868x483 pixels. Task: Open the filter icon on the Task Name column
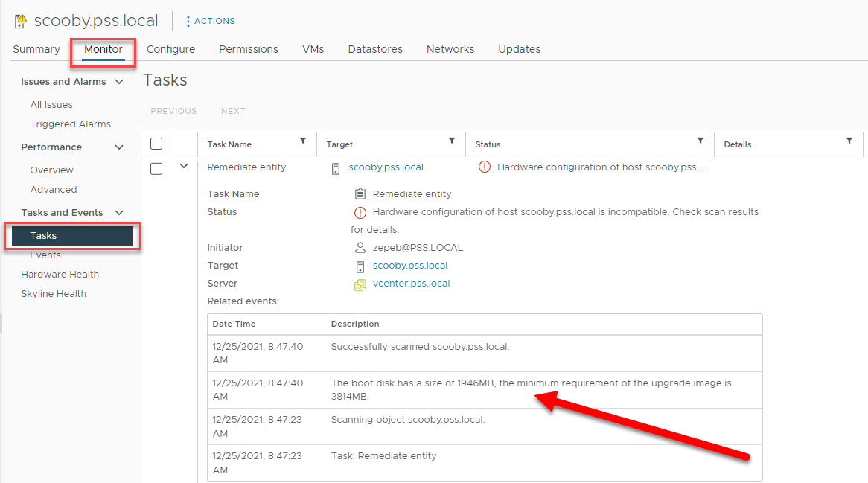pos(302,141)
